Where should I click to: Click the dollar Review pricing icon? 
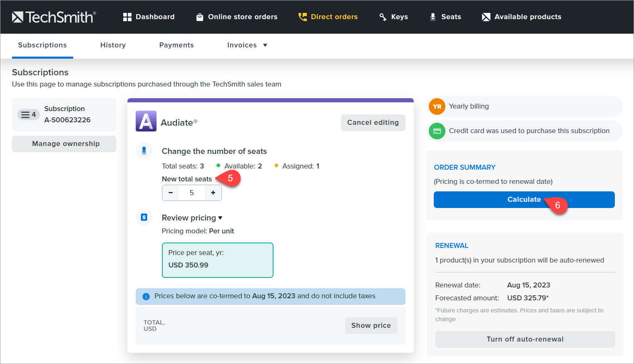coord(144,217)
